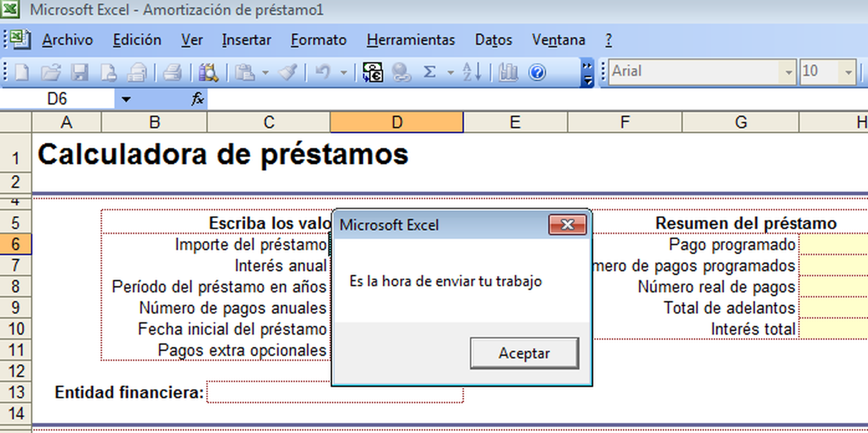The width and height of the screenshot is (868, 433).
Task: Open the Name Box dropdown arrow
Action: click(126, 99)
